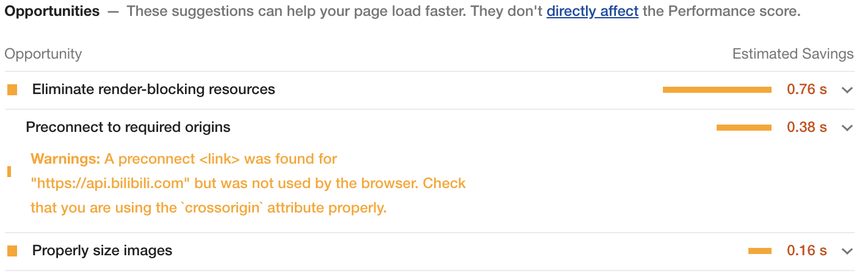
Task: Click the 0.38 s estimated savings value
Action: coord(806,128)
